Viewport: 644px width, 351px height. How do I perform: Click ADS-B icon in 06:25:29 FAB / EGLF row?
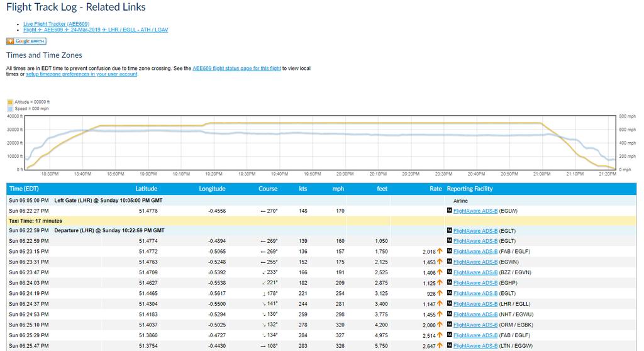[449, 335]
